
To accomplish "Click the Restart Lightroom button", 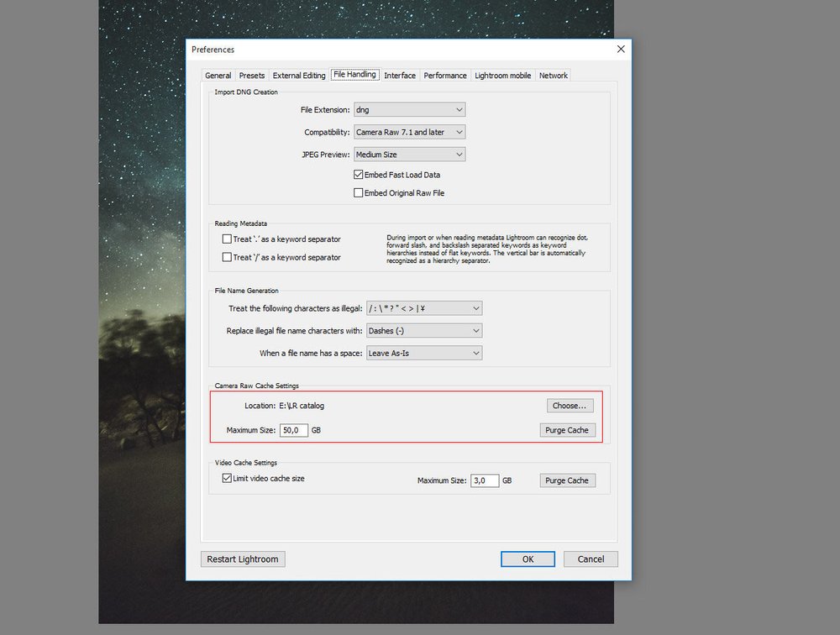I will tap(242, 559).
